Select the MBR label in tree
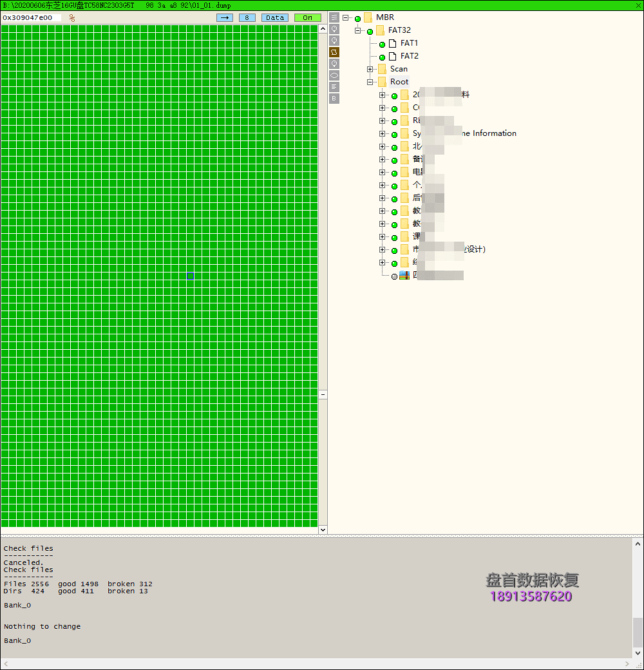 pos(385,17)
